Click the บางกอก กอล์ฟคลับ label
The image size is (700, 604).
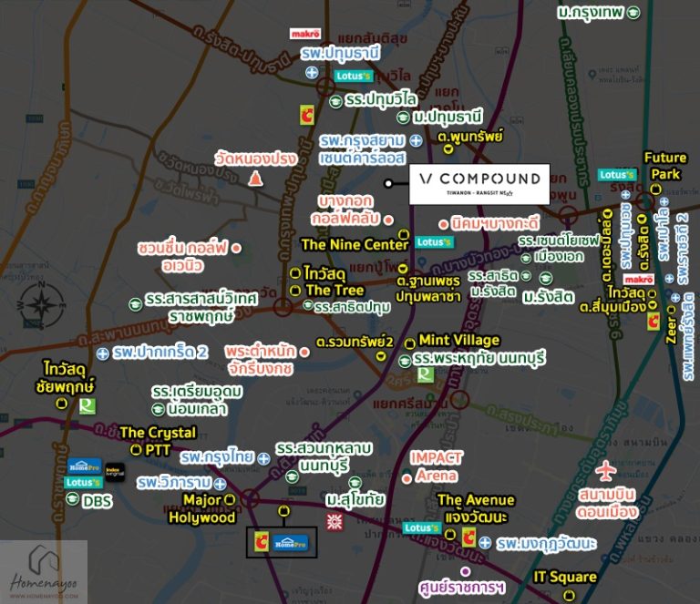[345, 210]
